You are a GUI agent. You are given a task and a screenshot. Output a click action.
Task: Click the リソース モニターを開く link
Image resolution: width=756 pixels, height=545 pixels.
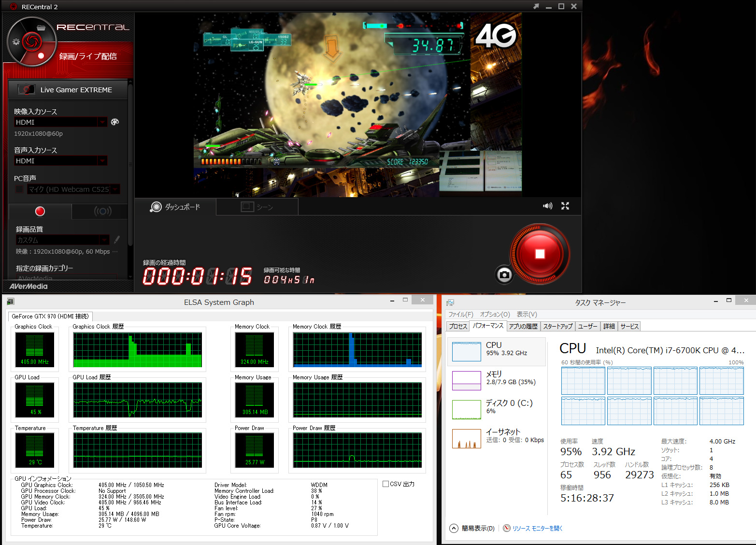point(537,528)
